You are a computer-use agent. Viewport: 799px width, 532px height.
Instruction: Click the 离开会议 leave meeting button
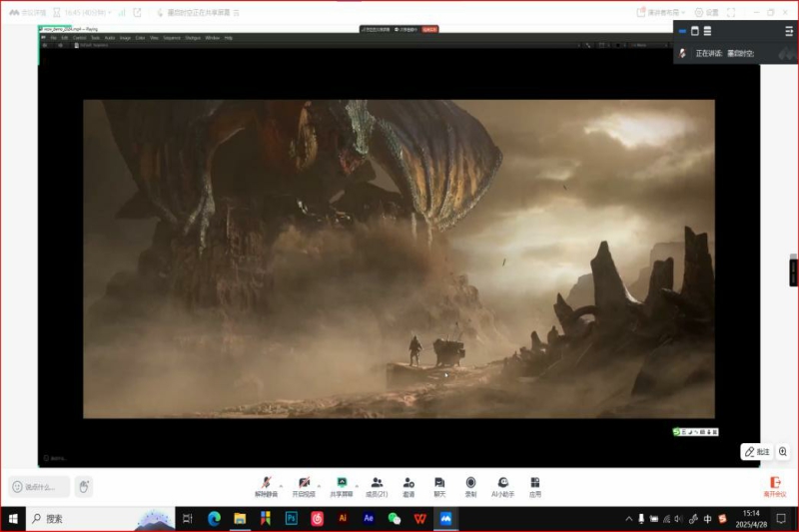pyautogui.click(x=774, y=486)
